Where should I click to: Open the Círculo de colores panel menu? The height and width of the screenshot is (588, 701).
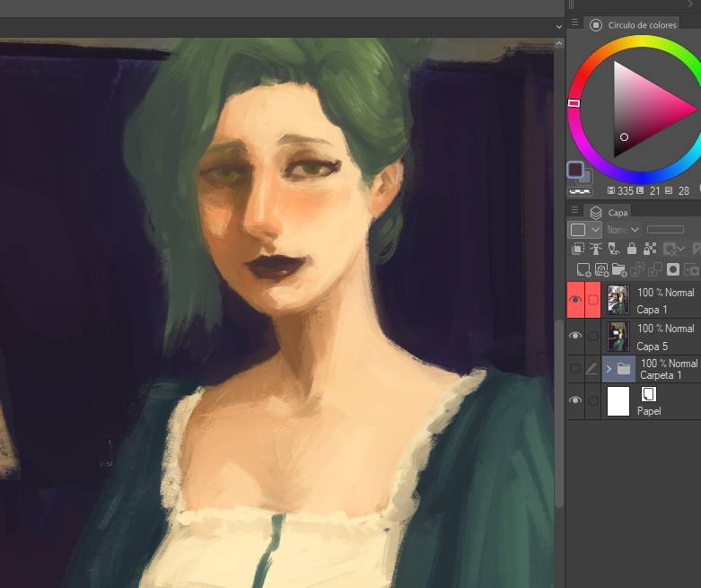(x=575, y=22)
